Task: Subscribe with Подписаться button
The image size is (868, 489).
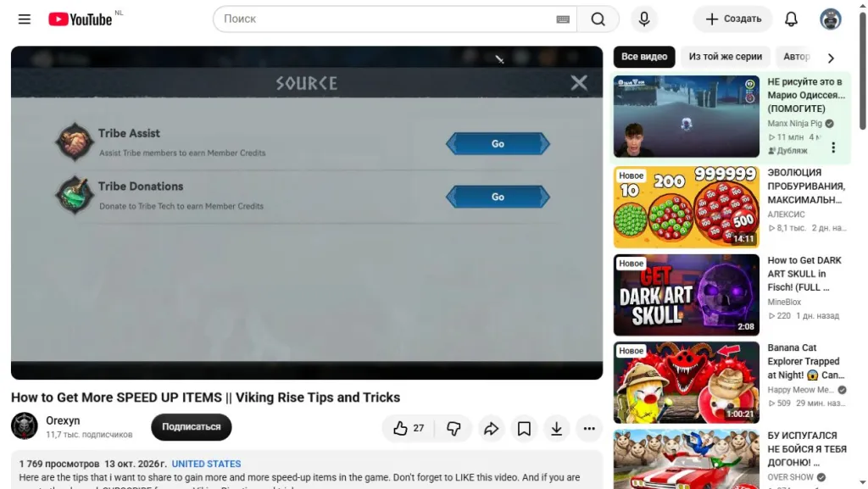Action: [x=191, y=427]
